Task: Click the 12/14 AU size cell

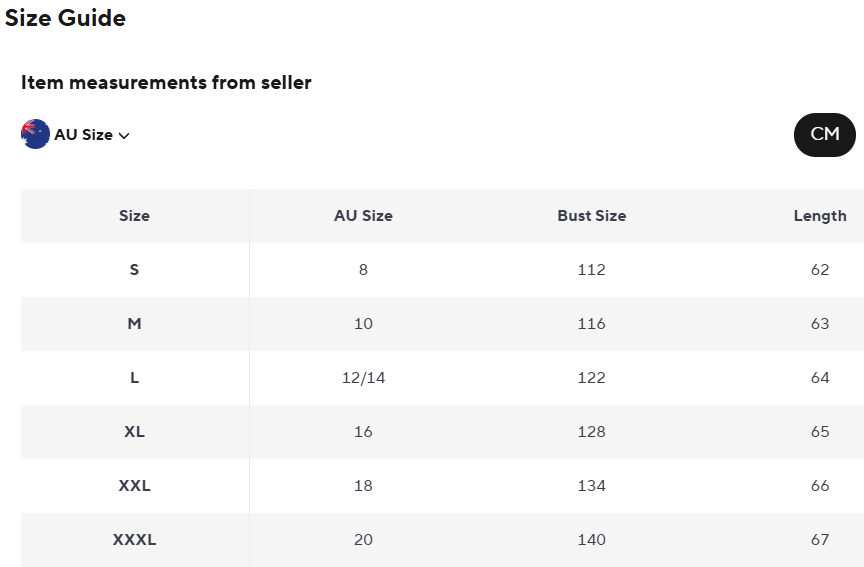Action: click(x=363, y=378)
